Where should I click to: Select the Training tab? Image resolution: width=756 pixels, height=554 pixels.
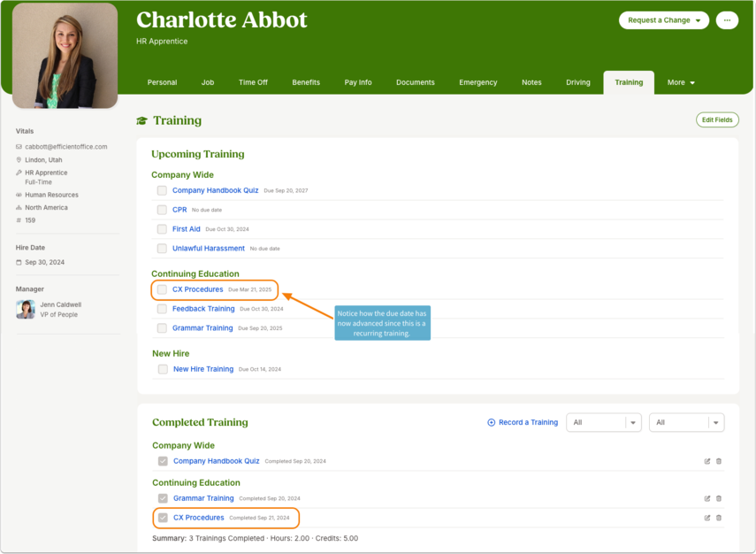click(x=629, y=82)
